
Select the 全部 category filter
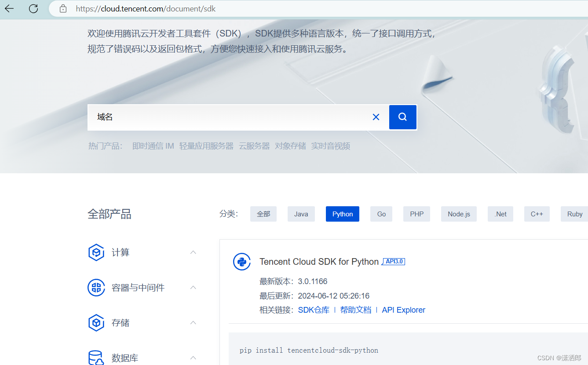(263, 214)
